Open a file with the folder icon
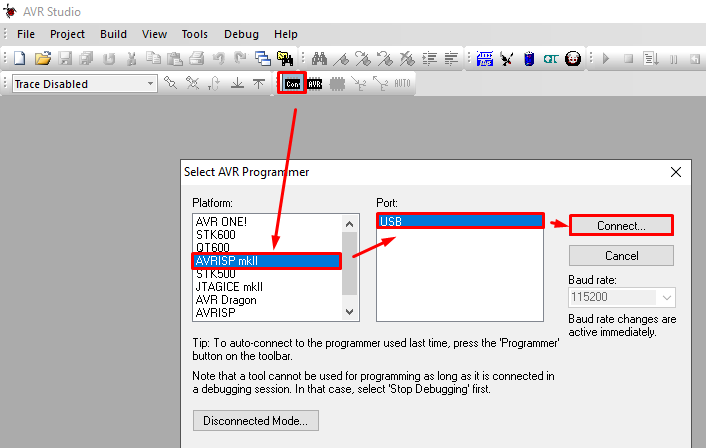 42,59
